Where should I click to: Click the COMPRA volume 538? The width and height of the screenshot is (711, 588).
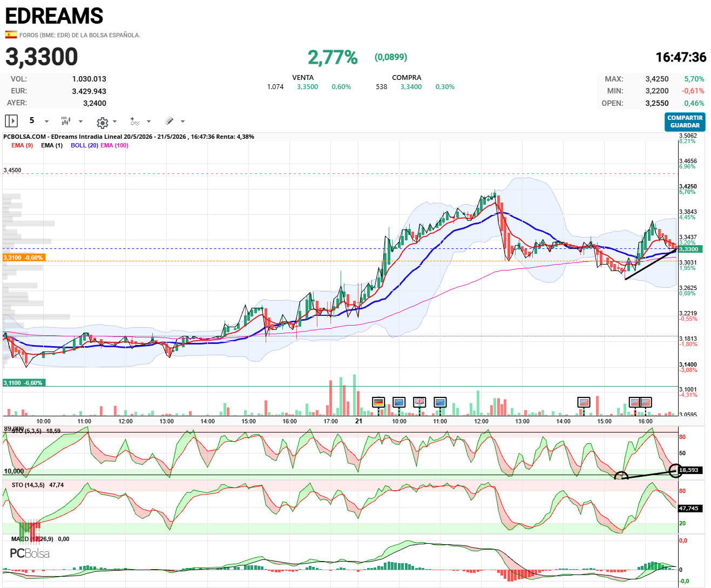click(382, 87)
